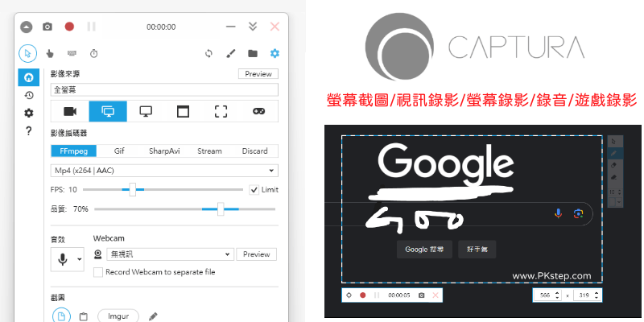Image resolution: width=644 pixels, height=322 pixels.
Task: Start recording with the red record button
Action: click(69, 27)
